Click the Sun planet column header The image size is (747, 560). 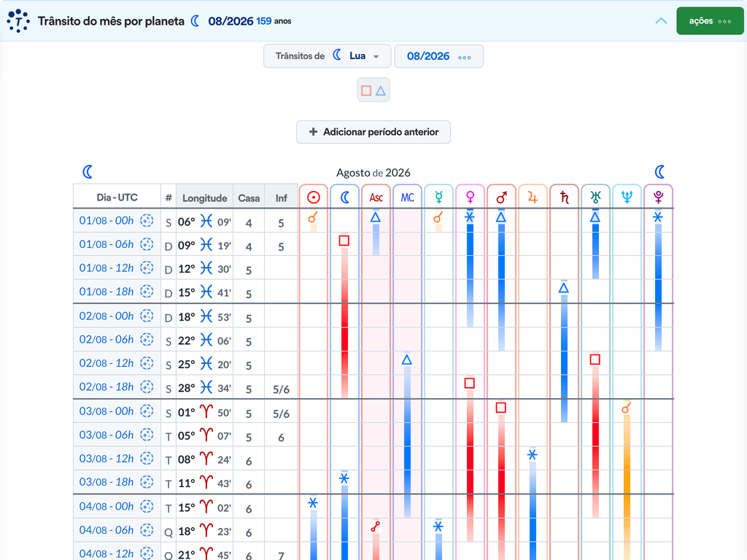314,197
